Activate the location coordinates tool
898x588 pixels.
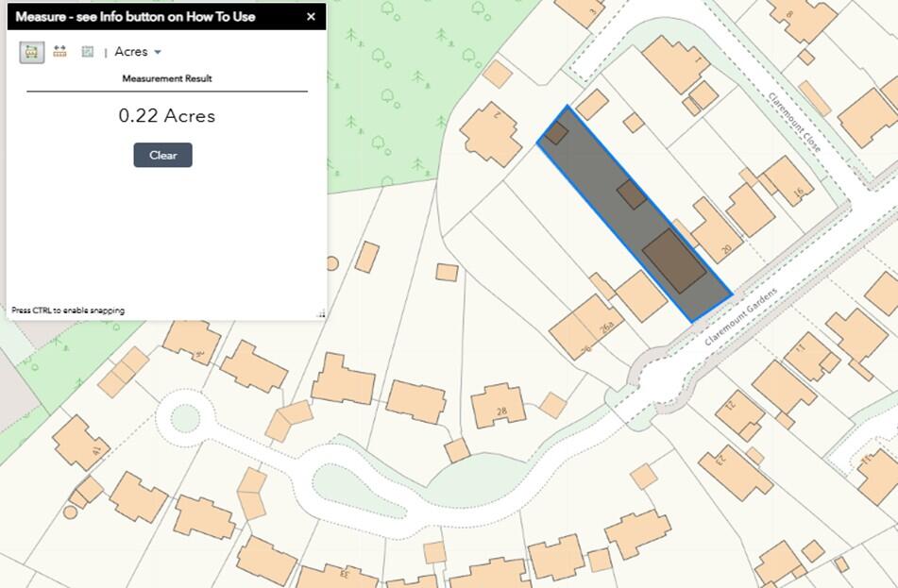tap(87, 52)
